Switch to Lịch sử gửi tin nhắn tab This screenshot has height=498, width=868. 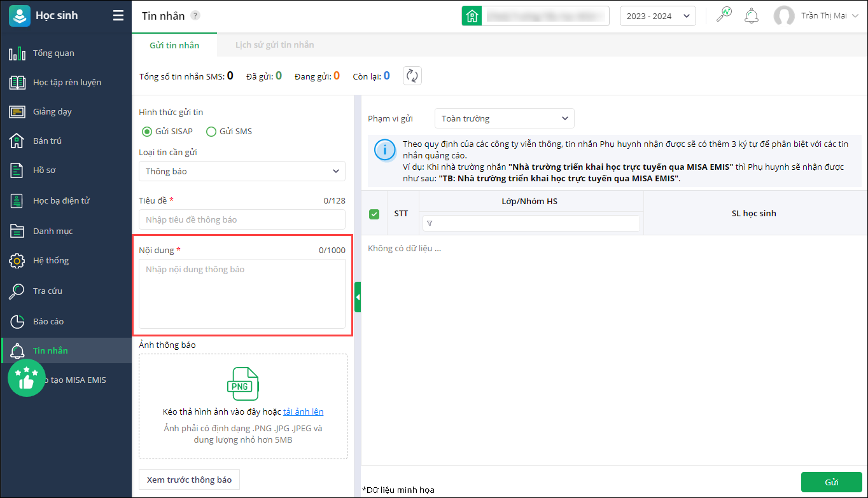(x=275, y=45)
